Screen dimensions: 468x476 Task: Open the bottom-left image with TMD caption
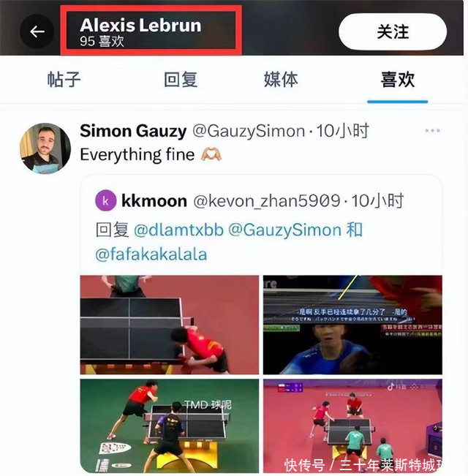coord(170,426)
